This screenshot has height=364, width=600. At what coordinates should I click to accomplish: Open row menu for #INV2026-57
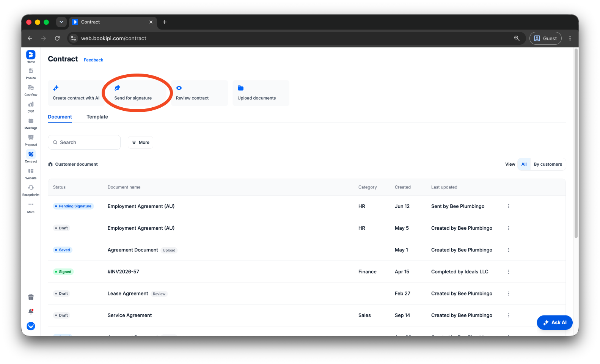(x=509, y=272)
